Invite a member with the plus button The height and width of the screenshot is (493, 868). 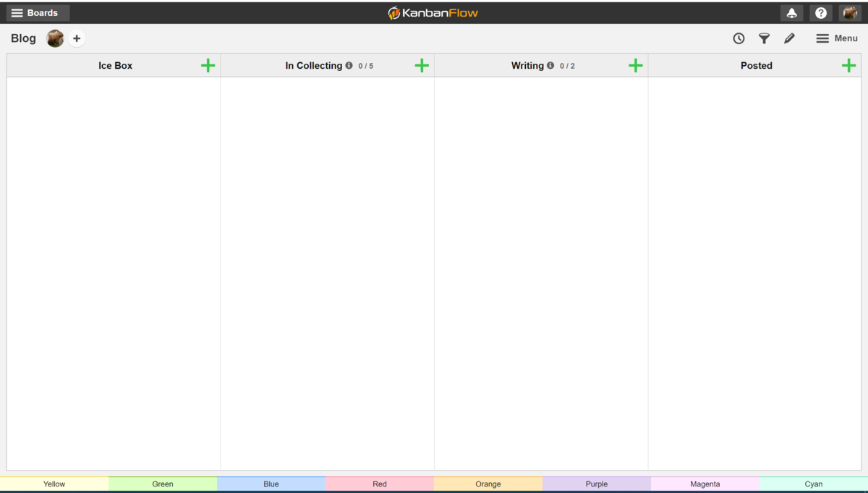[x=77, y=38]
